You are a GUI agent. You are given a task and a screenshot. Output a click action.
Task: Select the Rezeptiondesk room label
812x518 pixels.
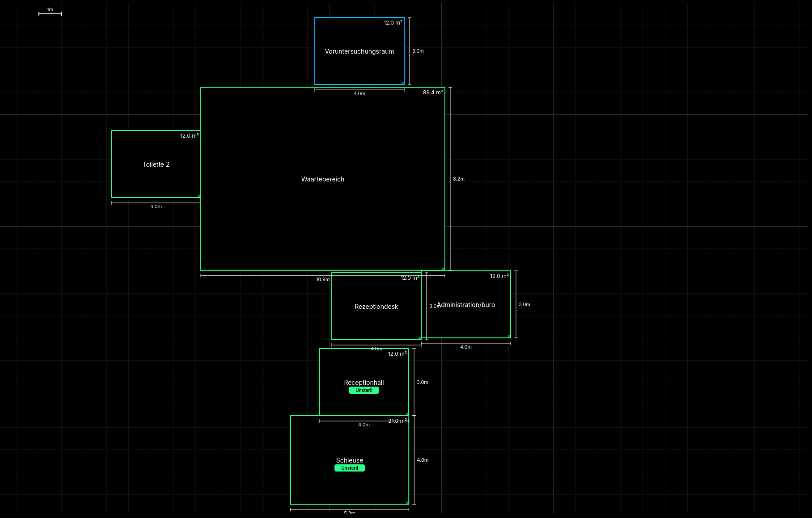click(376, 307)
